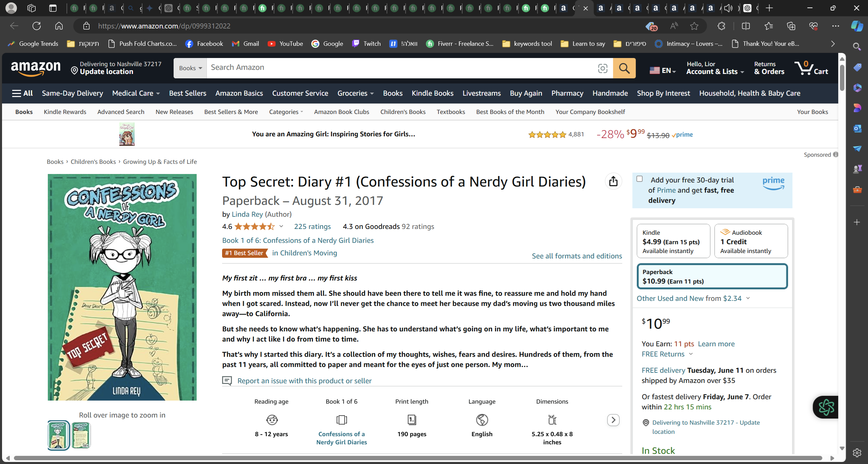Click the vertical page scrollbar
Viewport: 868px width, 464px height.
tap(842, 78)
